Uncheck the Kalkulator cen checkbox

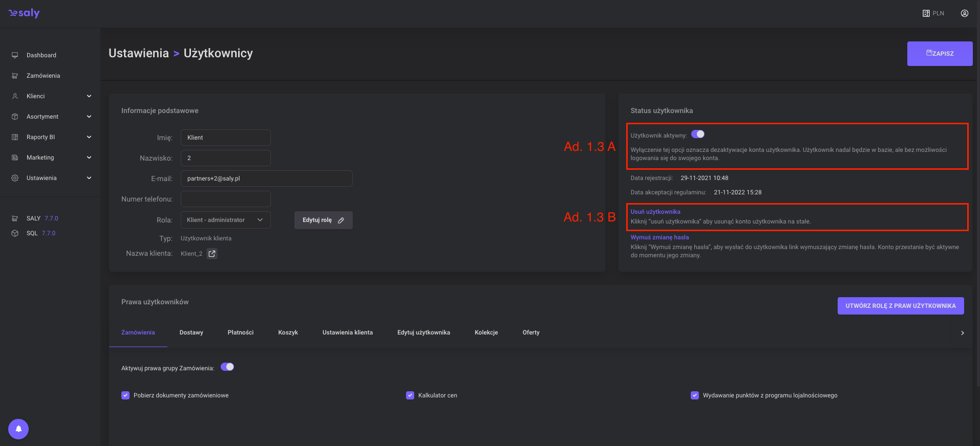(410, 395)
